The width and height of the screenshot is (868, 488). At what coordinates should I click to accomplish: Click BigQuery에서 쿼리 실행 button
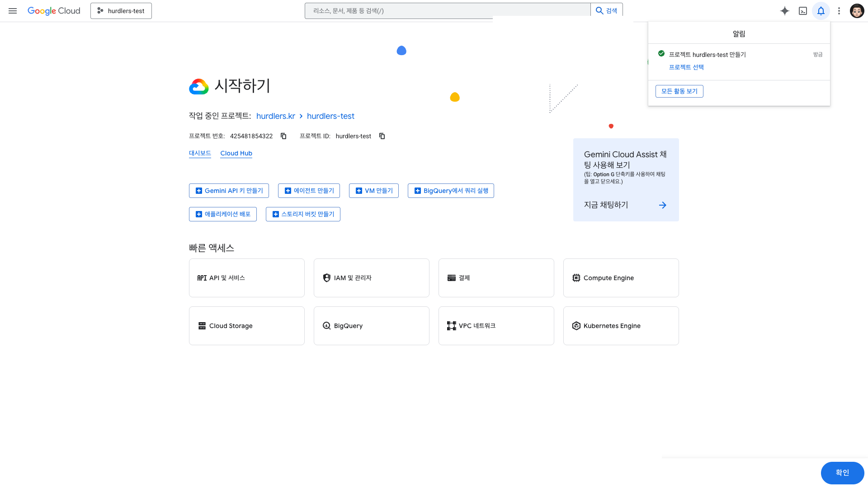pyautogui.click(x=451, y=191)
